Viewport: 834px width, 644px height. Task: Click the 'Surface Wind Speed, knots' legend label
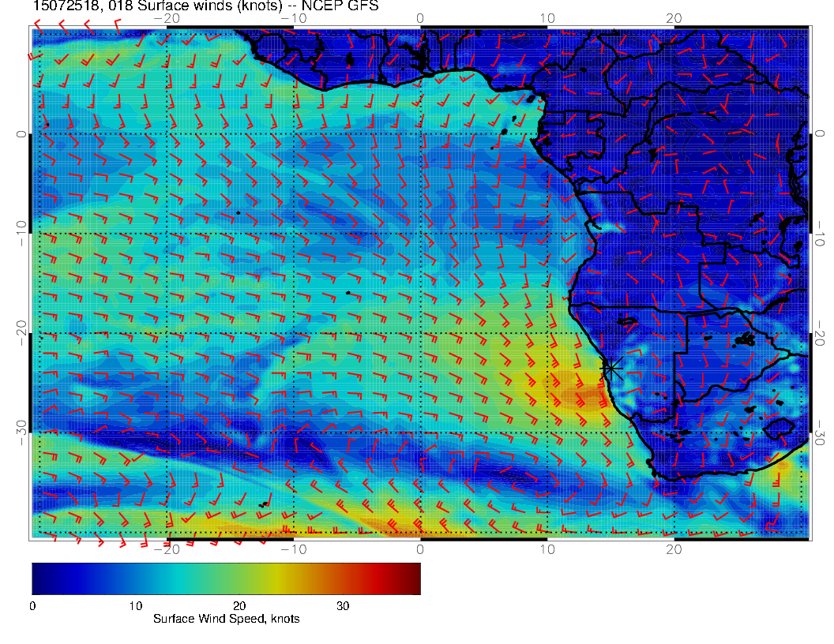coord(226,619)
